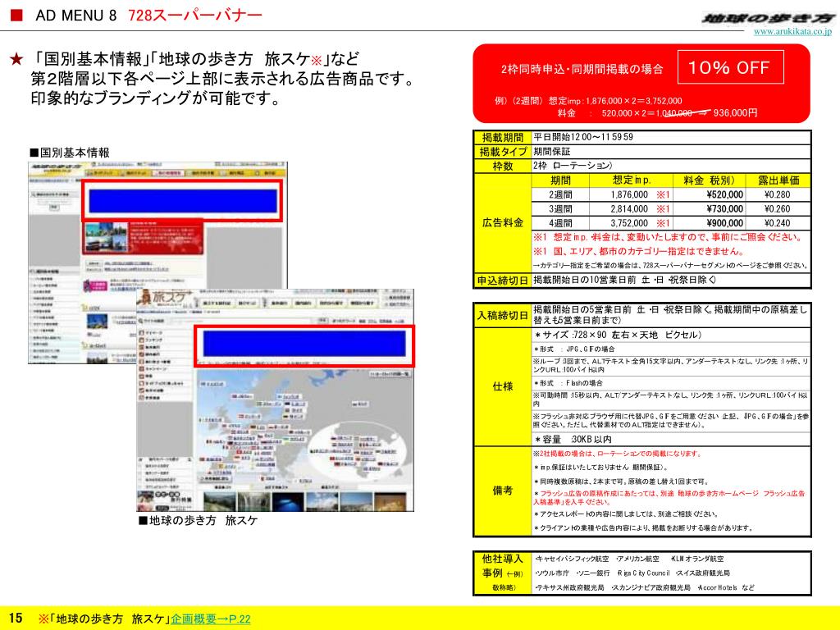The image size is (840, 630).
Task: Open the www.arukikata.co.jp link
Action: [792, 32]
